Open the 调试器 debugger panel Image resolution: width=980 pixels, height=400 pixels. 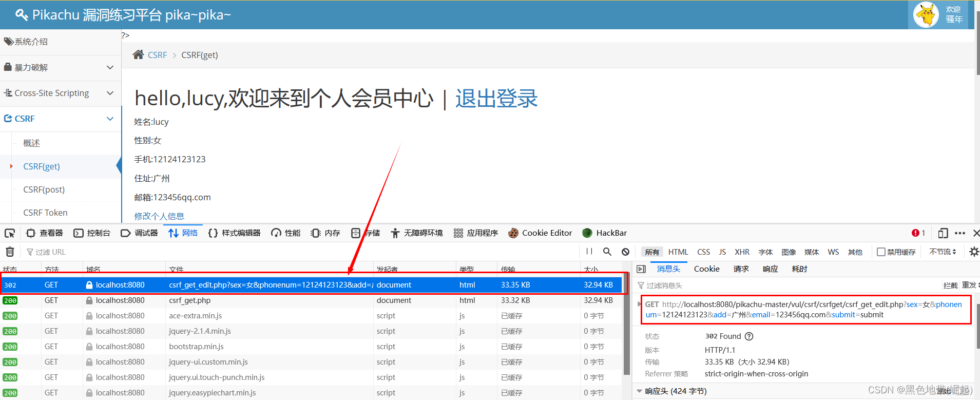(x=140, y=233)
